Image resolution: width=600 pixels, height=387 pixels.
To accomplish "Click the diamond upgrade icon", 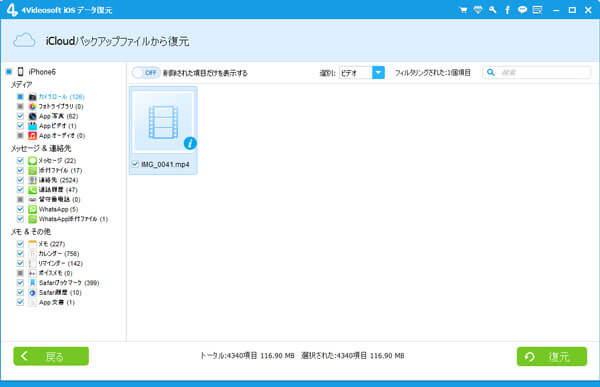I will click(478, 10).
